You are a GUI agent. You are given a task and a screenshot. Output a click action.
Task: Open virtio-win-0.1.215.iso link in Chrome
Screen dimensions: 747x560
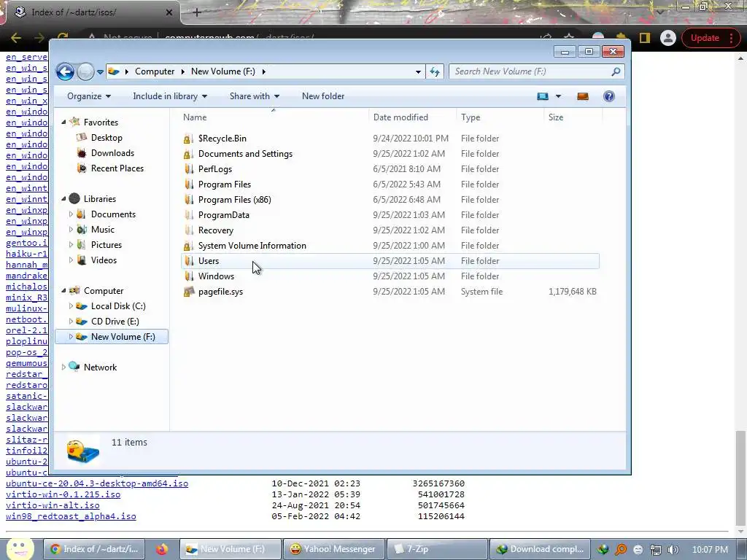click(x=63, y=494)
